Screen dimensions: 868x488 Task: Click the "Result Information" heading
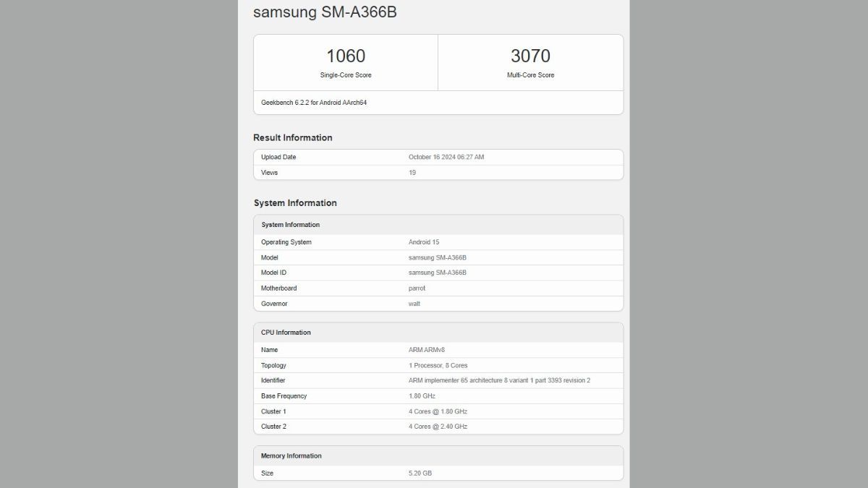[293, 137]
